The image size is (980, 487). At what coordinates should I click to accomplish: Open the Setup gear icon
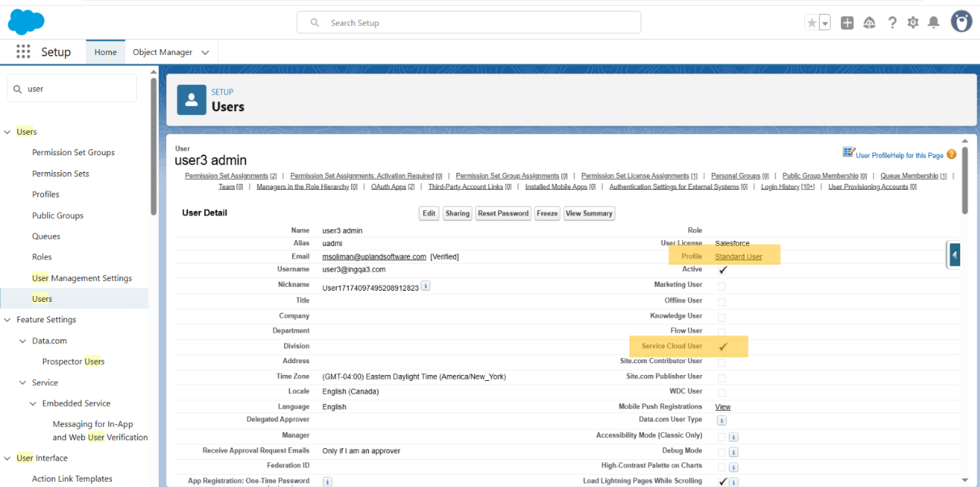coord(913,23)
